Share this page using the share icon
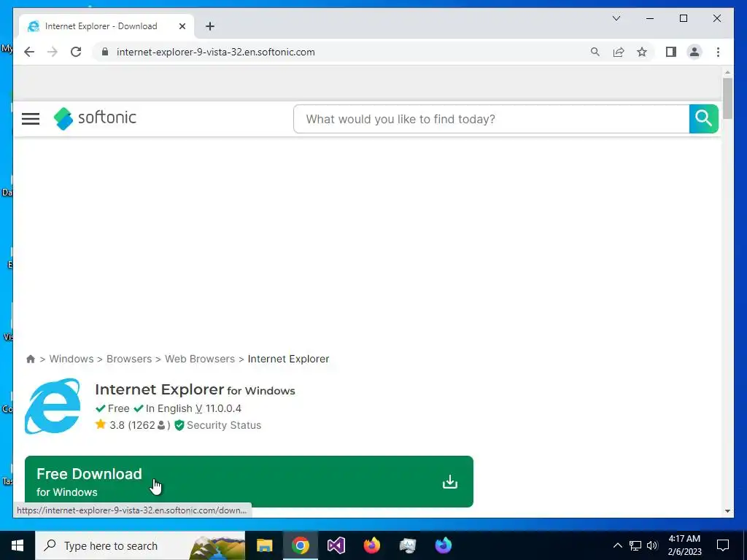The height and width of the screenshot is (560, 747). point(619,52)
